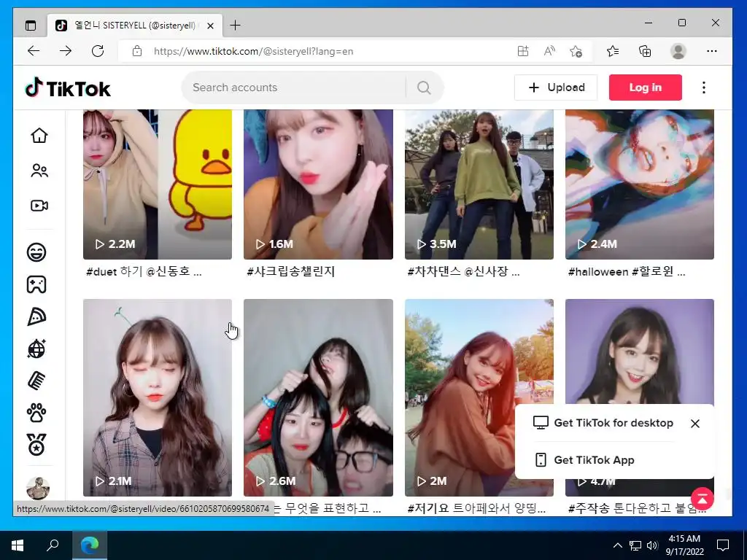Click the #저기요 caption link

476,508
